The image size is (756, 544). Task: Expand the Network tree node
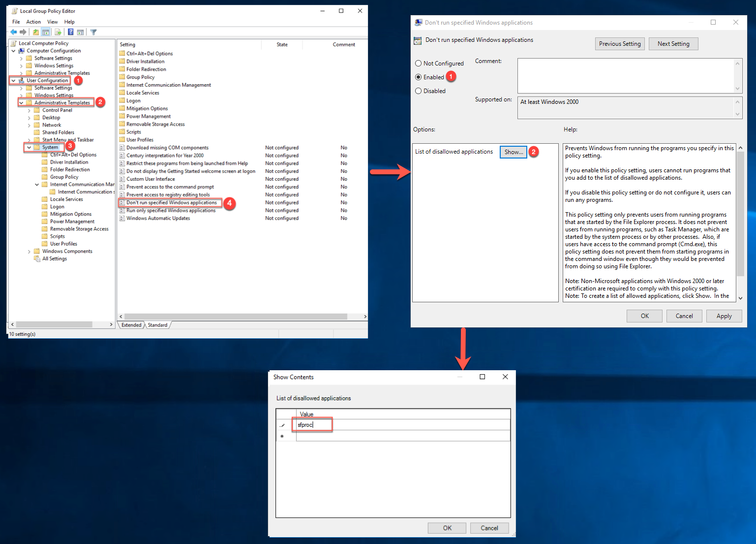[30, 125]
